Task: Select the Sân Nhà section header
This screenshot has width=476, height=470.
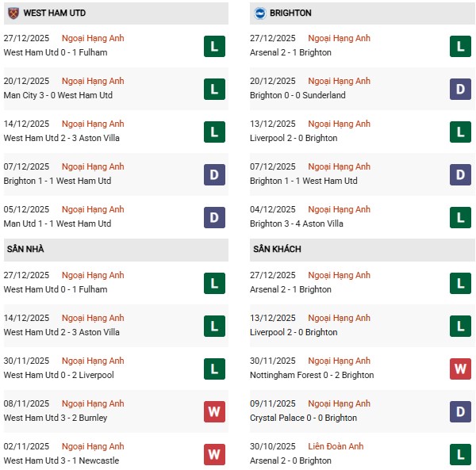Action: [x=25, y=249]
